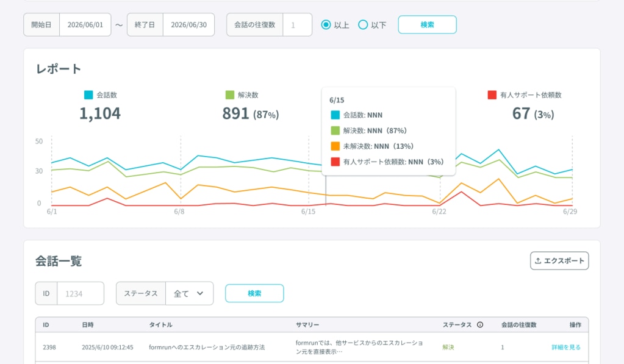Click the red 有人サポート依頼数 legend square
Screen dimensions: 624x364
(492, 95)
